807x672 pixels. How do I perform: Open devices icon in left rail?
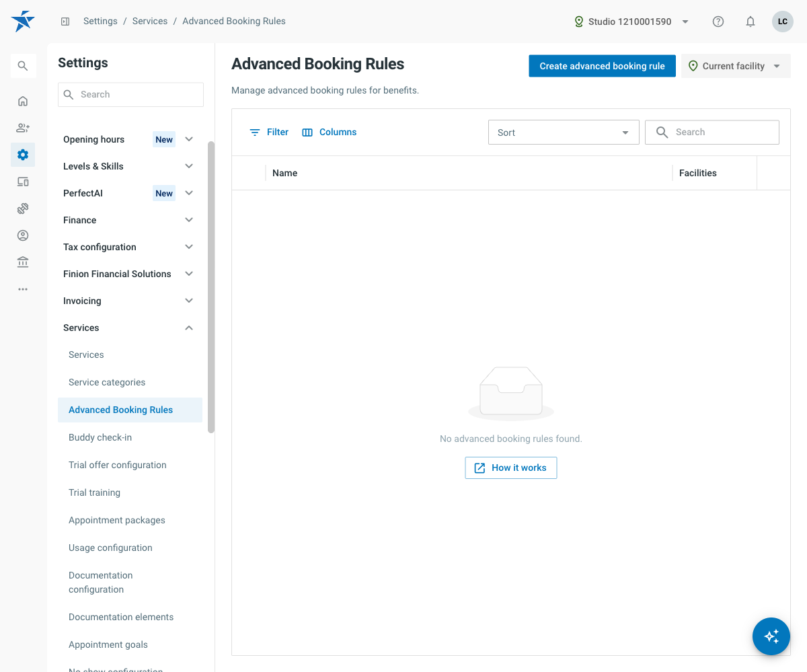23,182
